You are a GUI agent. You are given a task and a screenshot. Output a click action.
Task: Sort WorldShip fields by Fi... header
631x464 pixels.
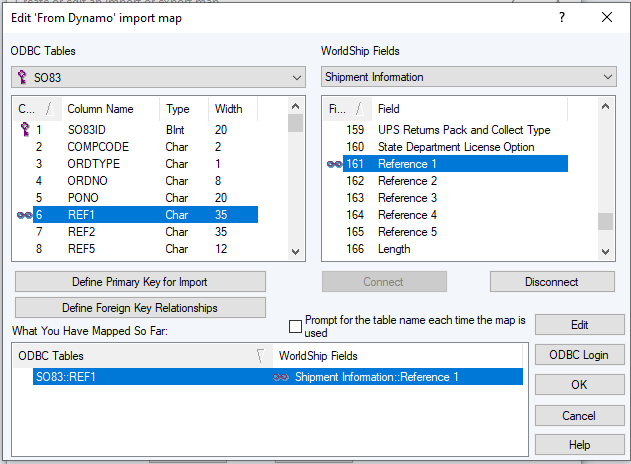point(347,109)
